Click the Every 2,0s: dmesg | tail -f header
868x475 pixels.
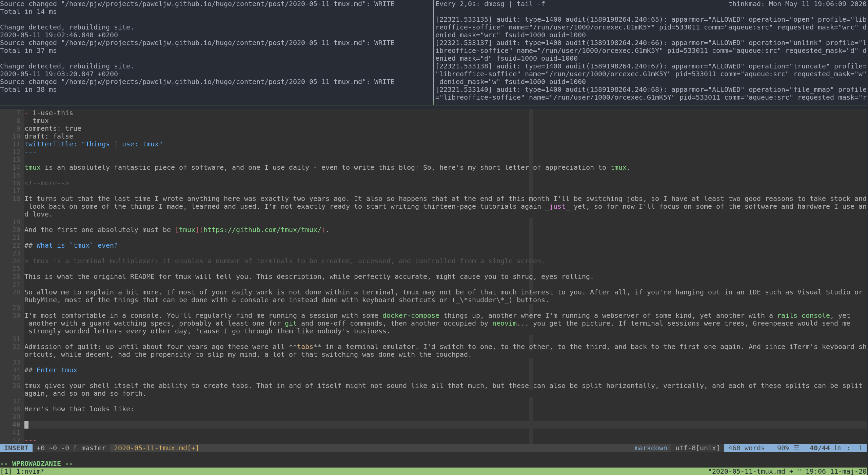490,4
